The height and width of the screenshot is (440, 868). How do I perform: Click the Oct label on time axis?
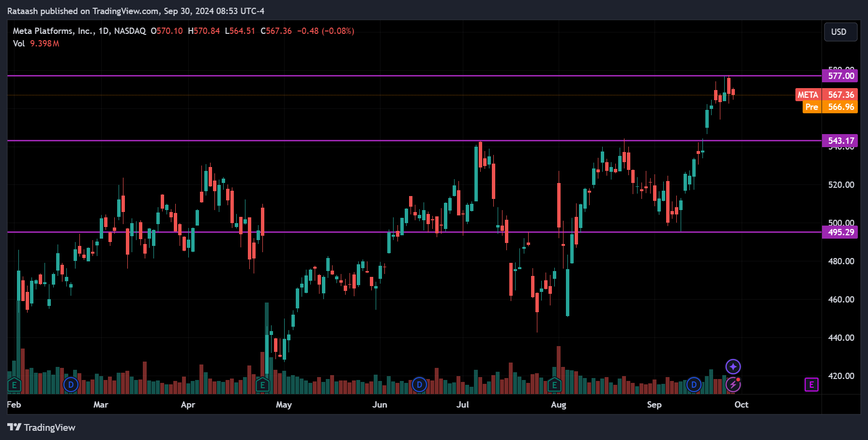741,405
